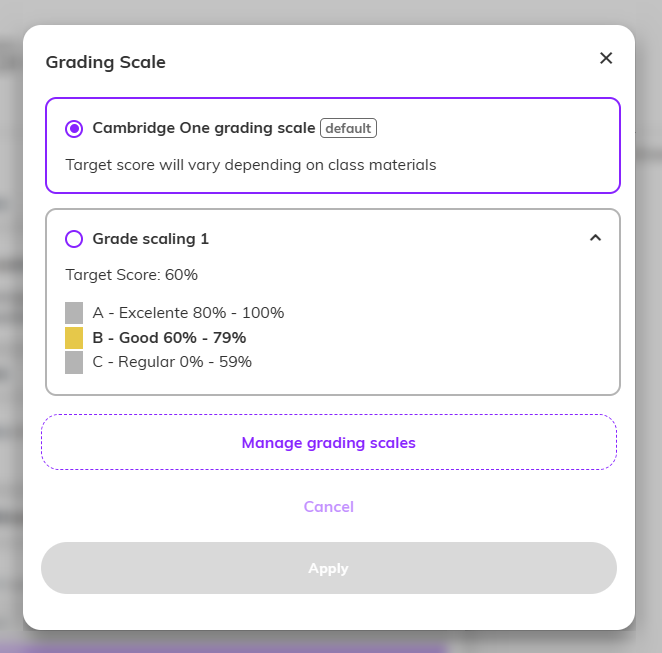Click the Cambridge One grading scale label
The width and height of the screenshot is (662, 653).
[204, 128]
